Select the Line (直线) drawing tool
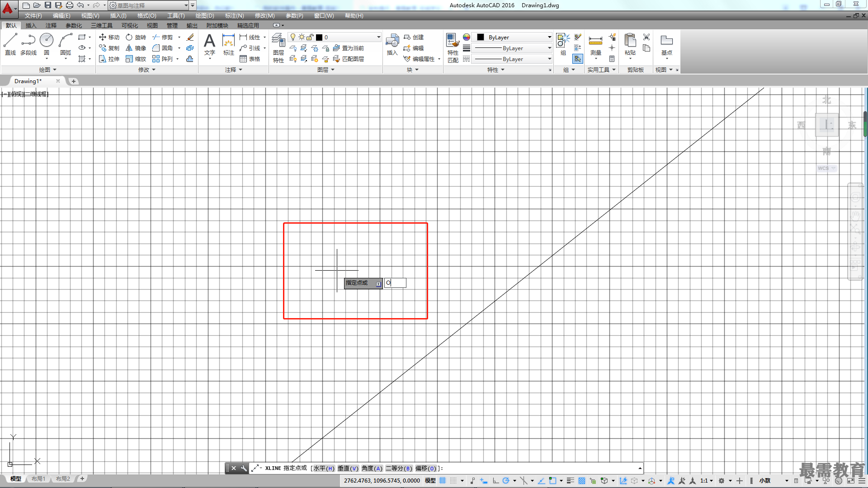Screen dimensions: 868x488 click(x=10, y=44)
